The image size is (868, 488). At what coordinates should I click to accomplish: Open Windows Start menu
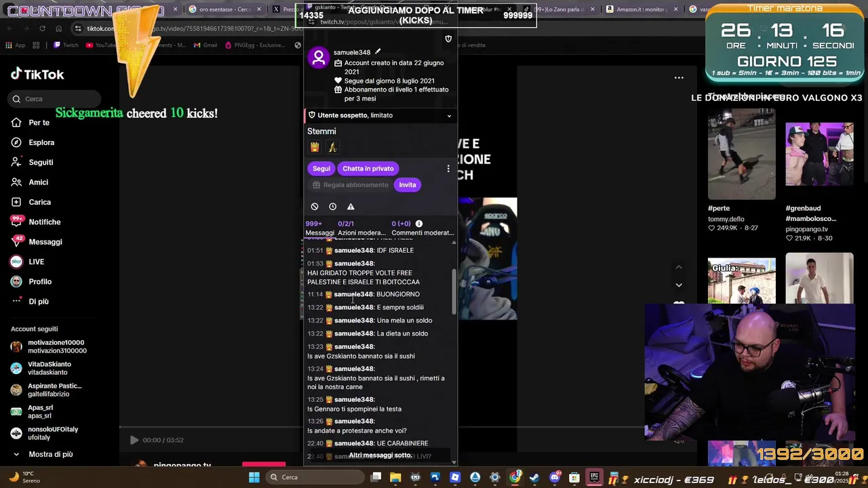click(254, 477)
